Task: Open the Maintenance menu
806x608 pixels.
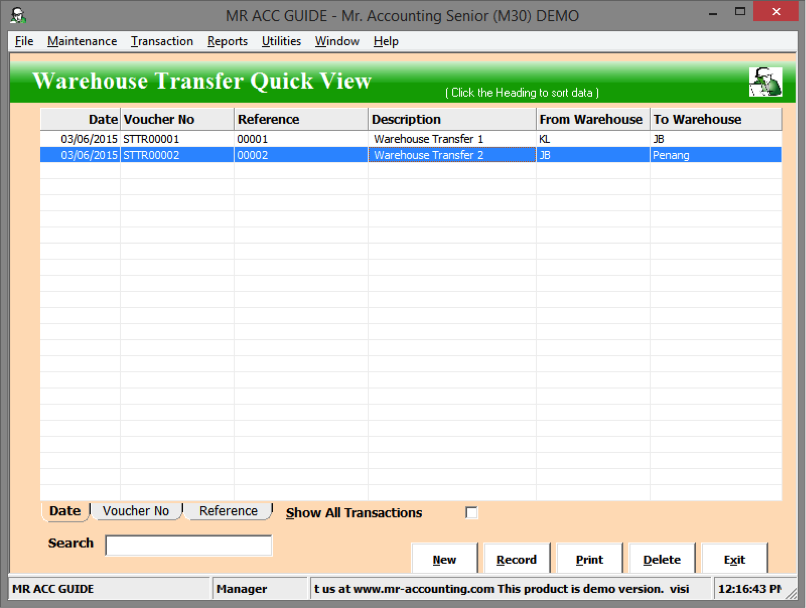Action: point(81,41)
